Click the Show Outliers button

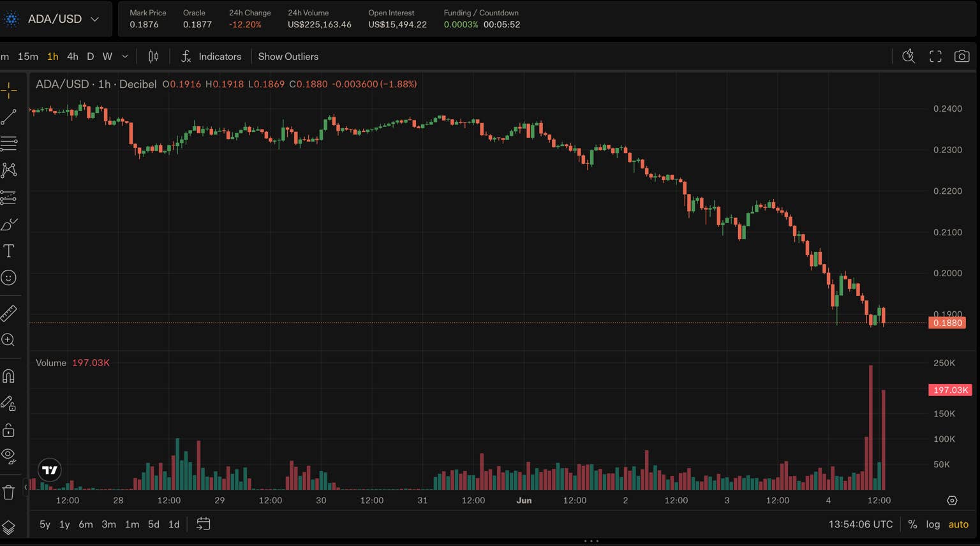(288, 57)
